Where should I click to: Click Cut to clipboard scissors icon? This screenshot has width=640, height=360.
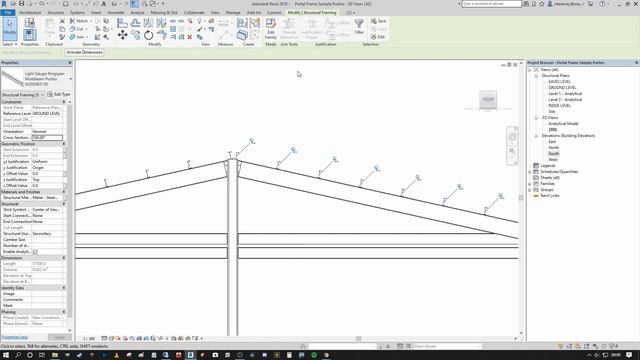click(62, 21)
